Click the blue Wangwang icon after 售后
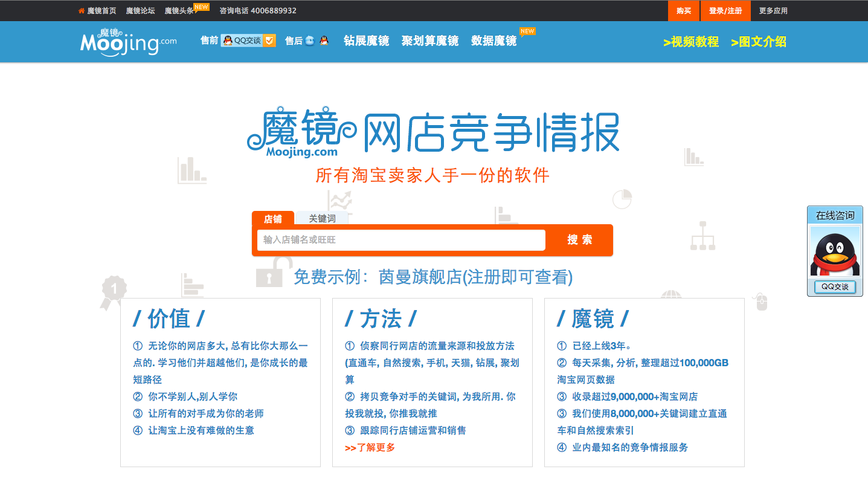Viewport: 868px width, 501px height. [310, 41]
